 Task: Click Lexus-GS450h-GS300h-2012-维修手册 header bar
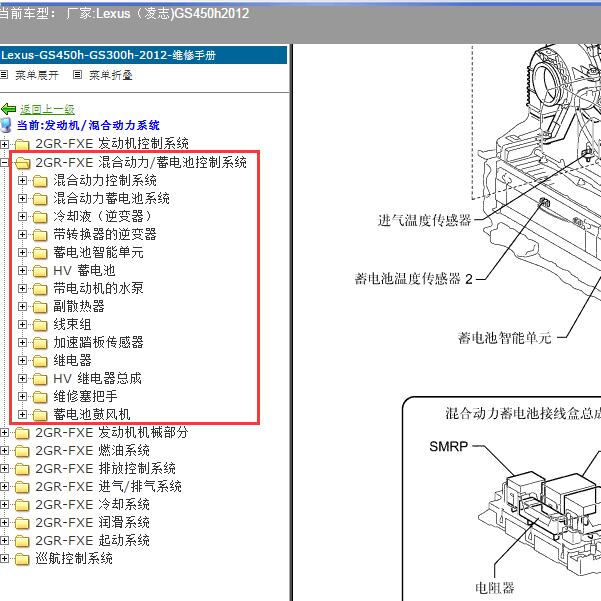[143, 55]
